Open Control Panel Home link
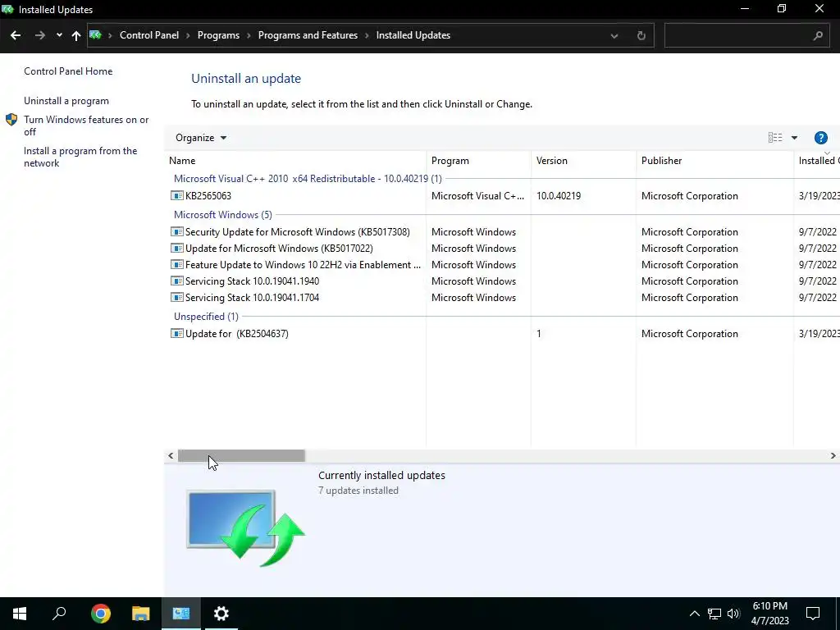The image size is (840, 630). click(68, 71)
